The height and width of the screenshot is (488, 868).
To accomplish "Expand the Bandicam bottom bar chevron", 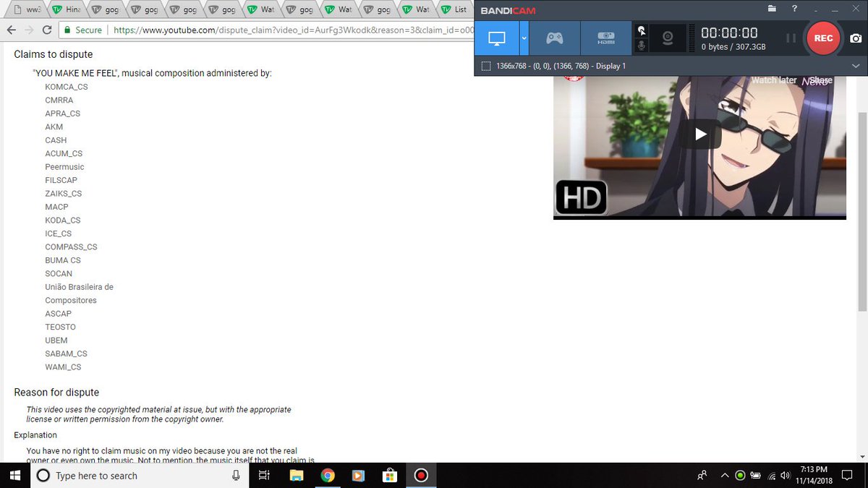I will coord(856,66).
